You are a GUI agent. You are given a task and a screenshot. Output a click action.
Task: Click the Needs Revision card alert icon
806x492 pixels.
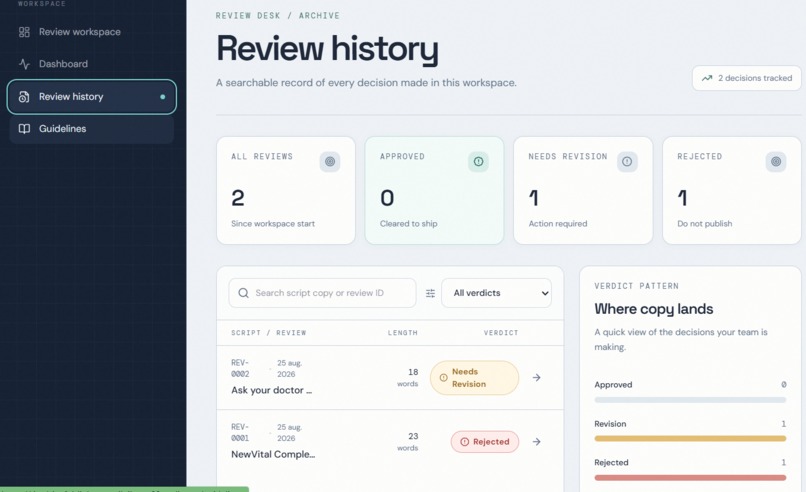(x=627, y=161)
